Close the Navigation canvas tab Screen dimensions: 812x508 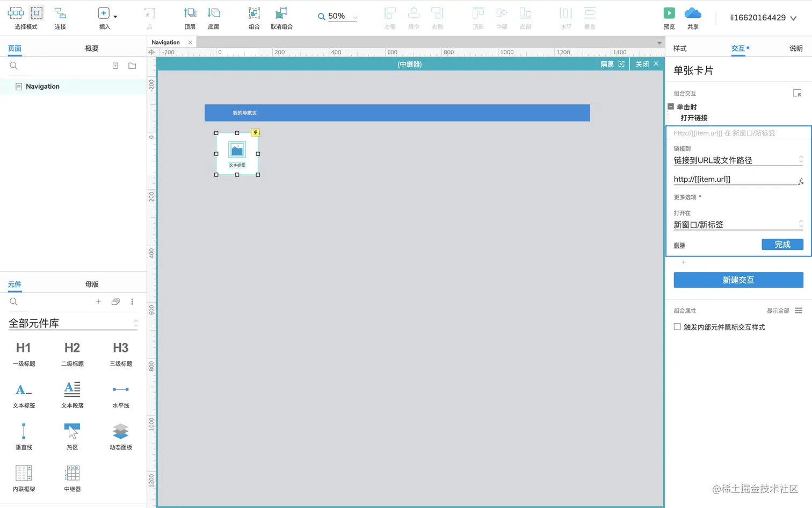pos(190,42)
